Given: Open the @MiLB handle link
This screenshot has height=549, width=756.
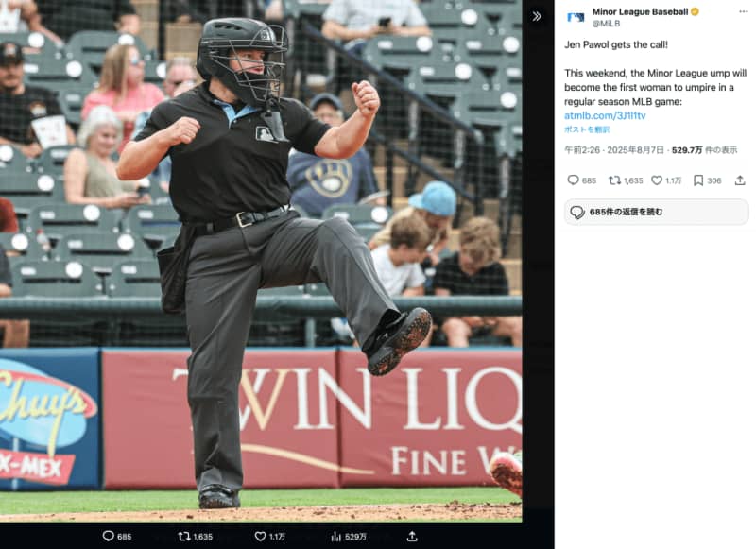Looking at the screenshot, I should coord(606,23).
